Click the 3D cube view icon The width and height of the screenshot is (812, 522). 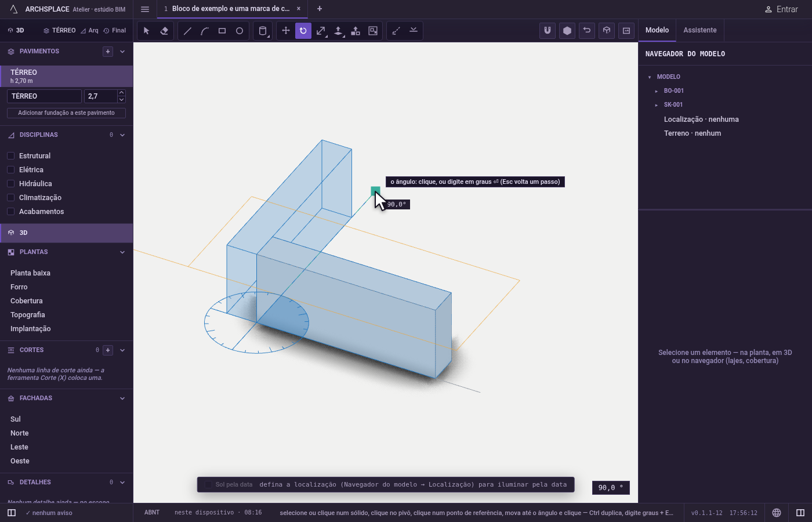(x=607, y=31)
